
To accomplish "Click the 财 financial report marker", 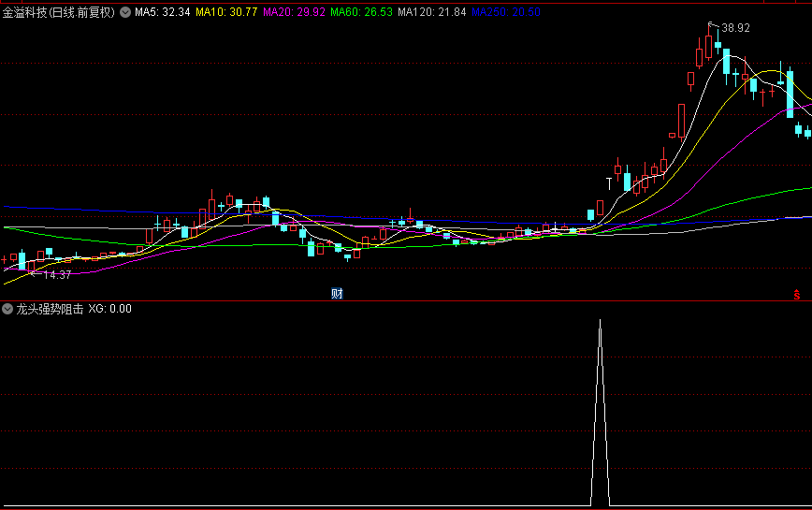I will click(337, 294).
